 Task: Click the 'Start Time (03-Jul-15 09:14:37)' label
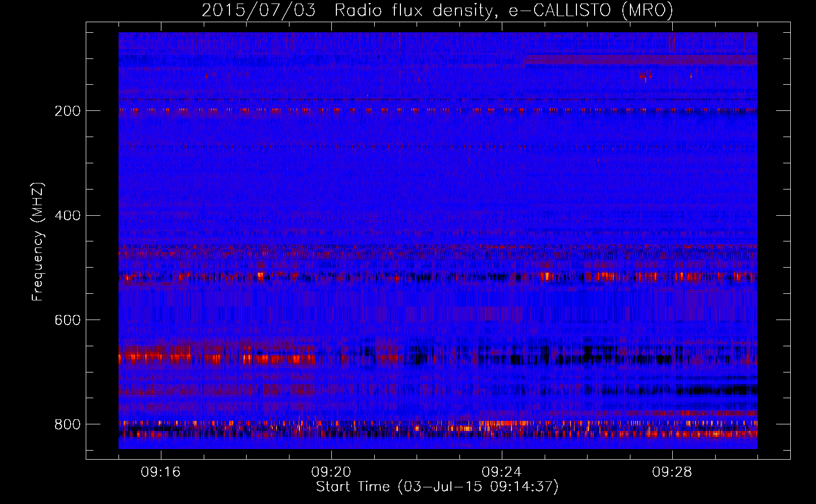[437, 487]
